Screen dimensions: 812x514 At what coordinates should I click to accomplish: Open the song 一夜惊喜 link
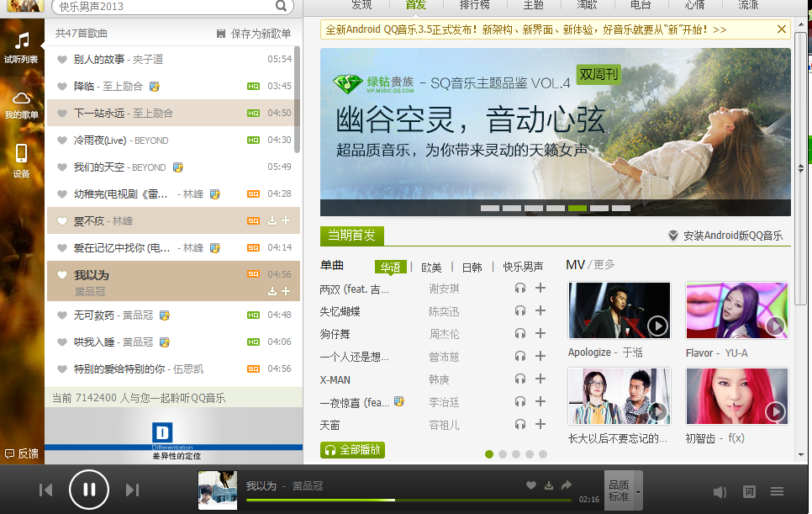click(354, 403)
